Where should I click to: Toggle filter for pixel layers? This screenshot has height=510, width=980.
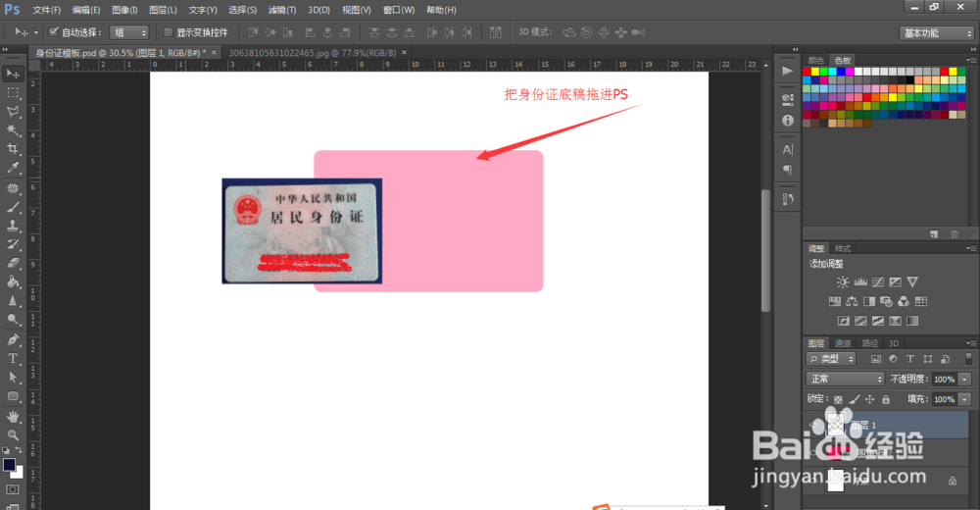click(875, 359)
